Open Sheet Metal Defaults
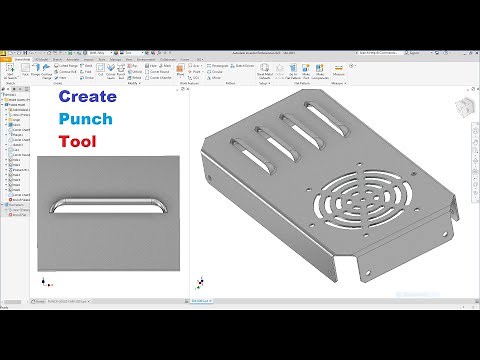 tap(265, 71)
